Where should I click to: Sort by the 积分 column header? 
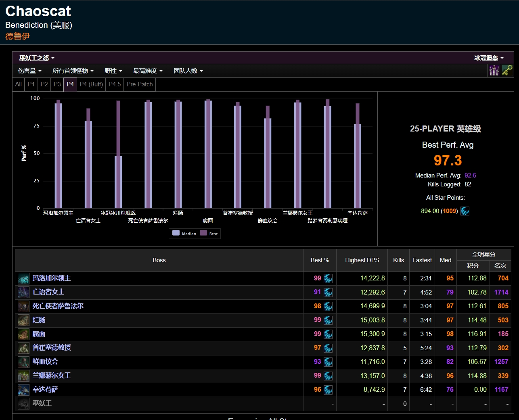point(473,266)
